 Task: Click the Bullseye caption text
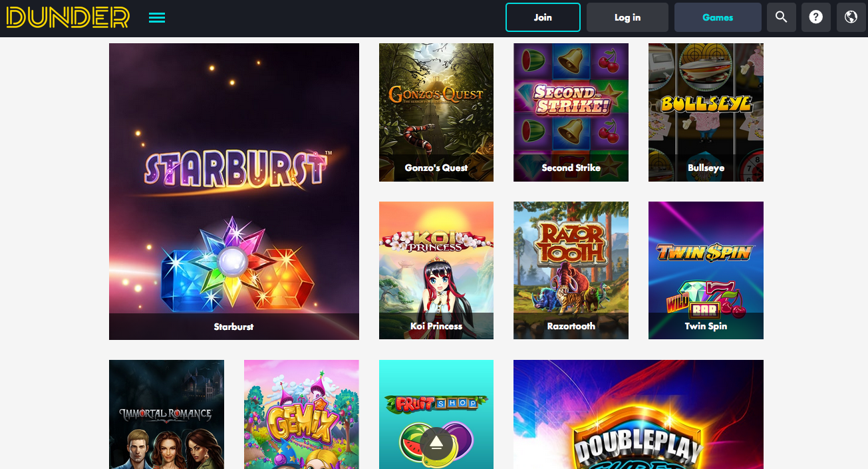click(706, 168)
